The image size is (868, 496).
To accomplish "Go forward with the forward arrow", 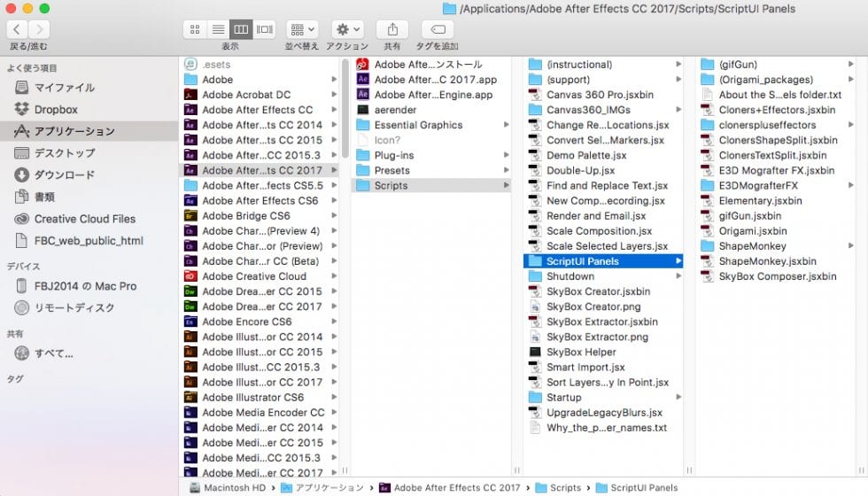I will [x=39, y=29].
